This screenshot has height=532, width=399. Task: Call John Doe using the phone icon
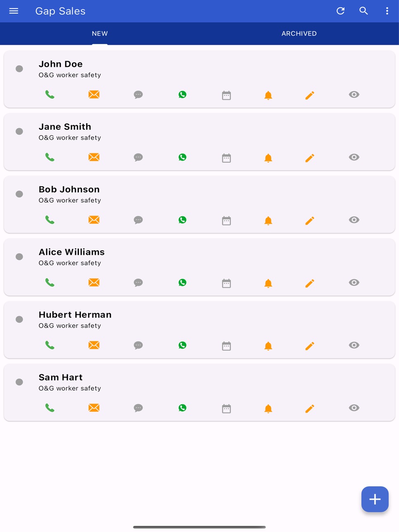pos(50,95)
